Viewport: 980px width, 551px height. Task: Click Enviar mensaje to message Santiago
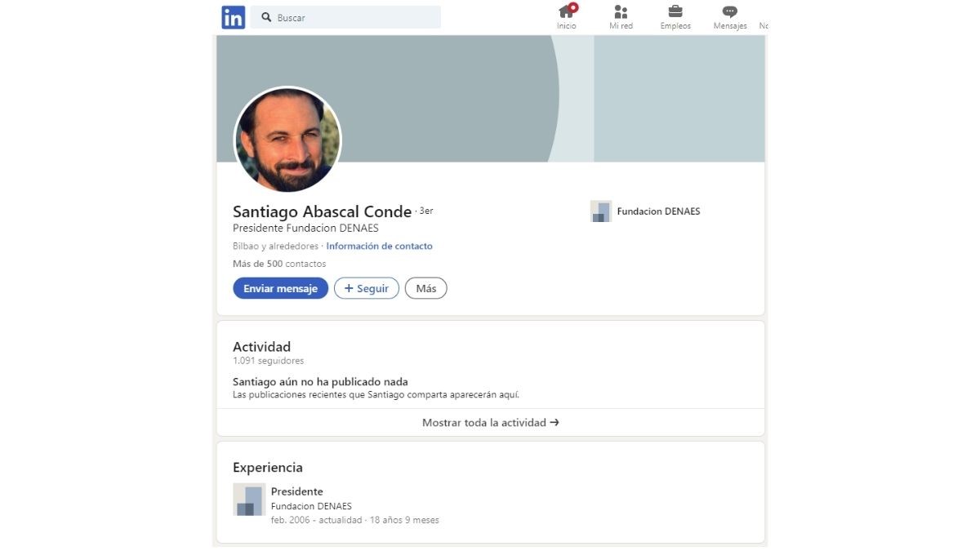(x=280, y=288)
